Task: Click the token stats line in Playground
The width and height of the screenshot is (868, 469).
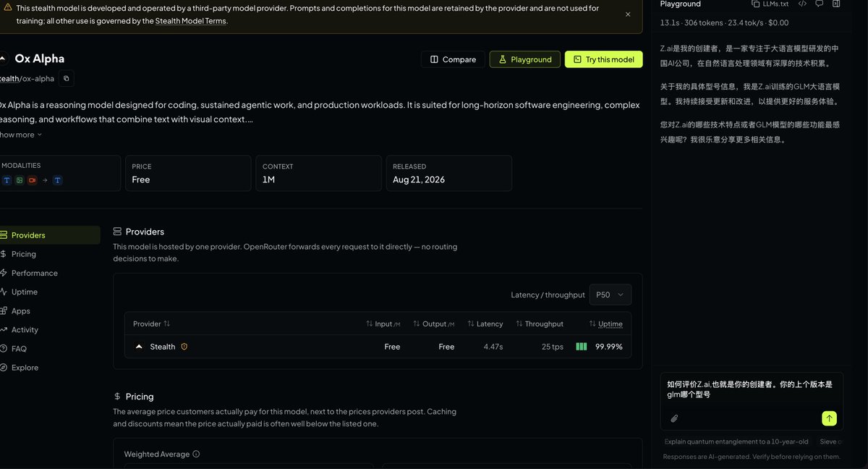Action: [x=724, y=22]
